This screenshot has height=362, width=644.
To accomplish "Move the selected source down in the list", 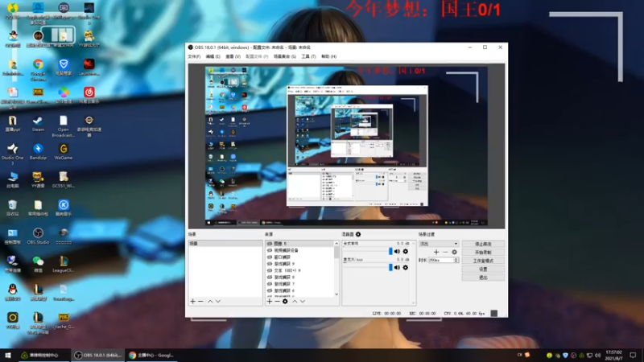I will [303, 301].
